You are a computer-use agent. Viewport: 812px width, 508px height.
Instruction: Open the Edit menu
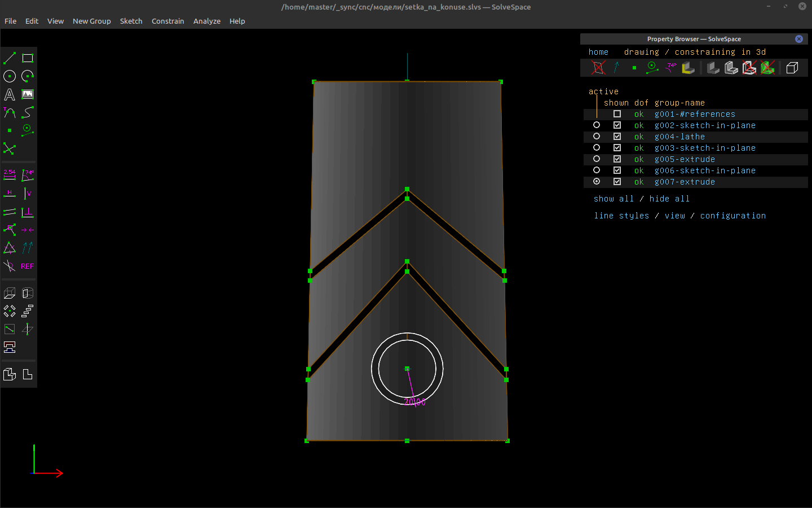tap(32, 21)
